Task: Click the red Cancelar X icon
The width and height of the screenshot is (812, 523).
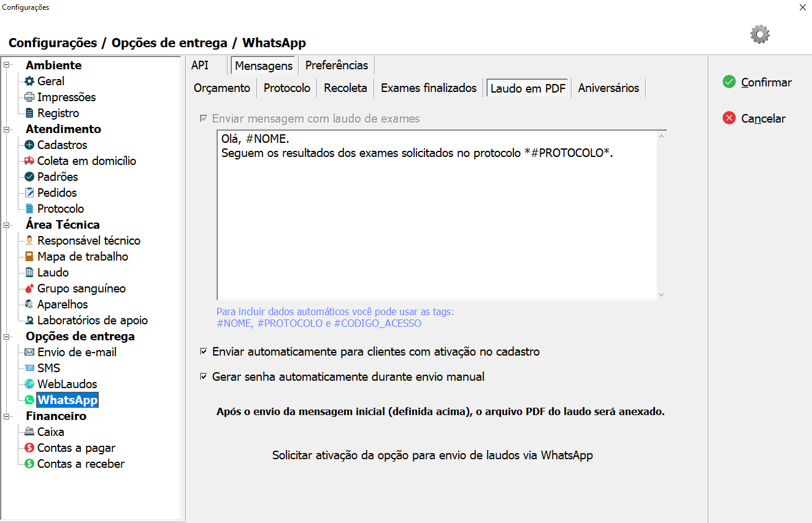Action: click(x=729, y=118)
